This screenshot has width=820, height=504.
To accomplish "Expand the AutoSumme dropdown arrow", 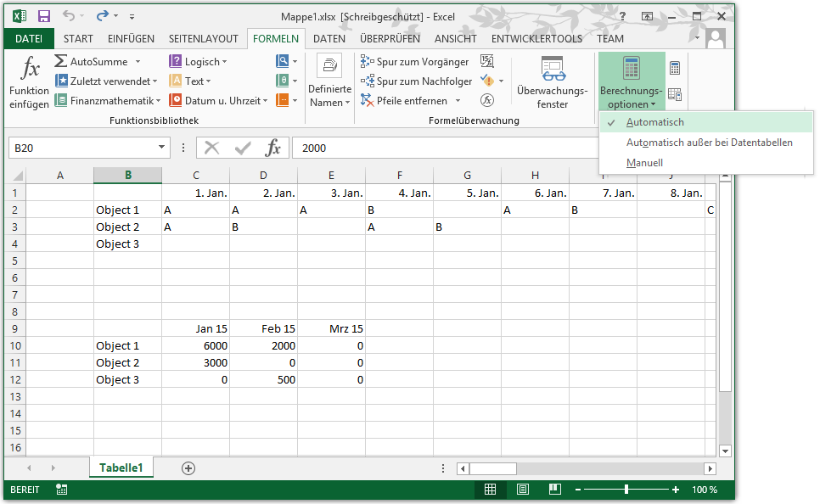I will click(x=138, y=62).
